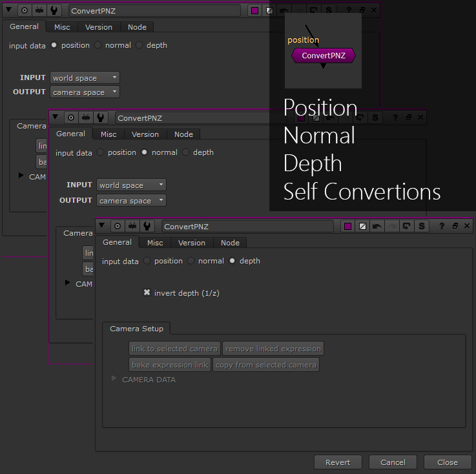The height and width of the screenshot is (474, 476).
Task: Click center node icon in top position panel
Action: point(25,10)
